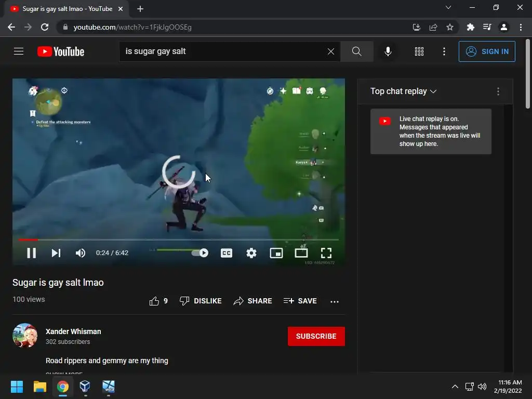
Task: Open Xander Whisman channel avatar
Action: pyautogui.click(x=25, y=336)
